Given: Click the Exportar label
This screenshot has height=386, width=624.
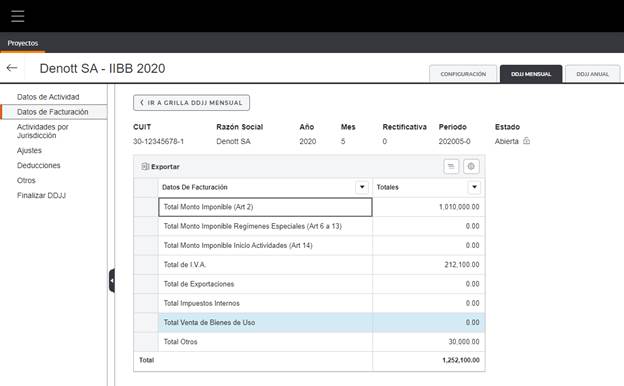Looking at the screenshot, I should point(165,167).
